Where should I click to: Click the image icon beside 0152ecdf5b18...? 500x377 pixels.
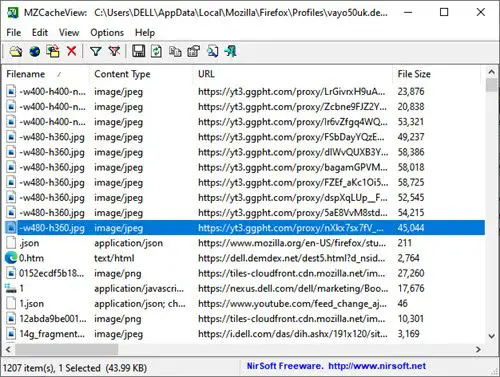tap(11, 273)
